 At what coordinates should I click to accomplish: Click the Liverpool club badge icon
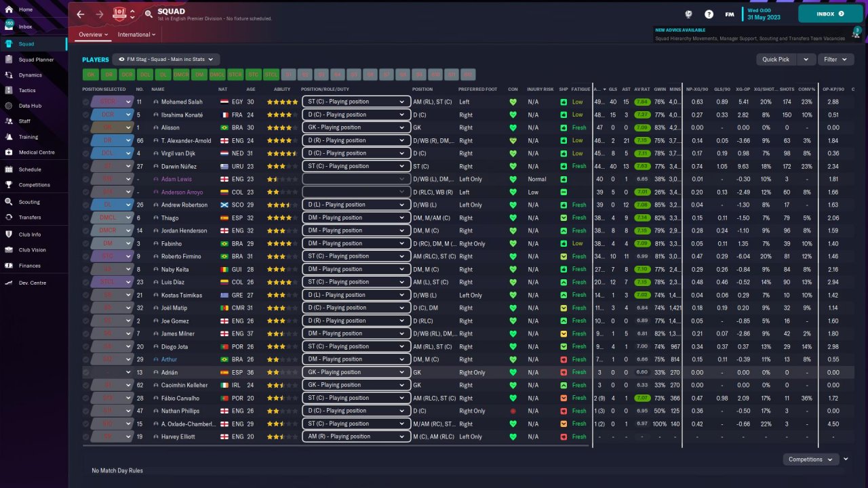click(x=120, y=14)
